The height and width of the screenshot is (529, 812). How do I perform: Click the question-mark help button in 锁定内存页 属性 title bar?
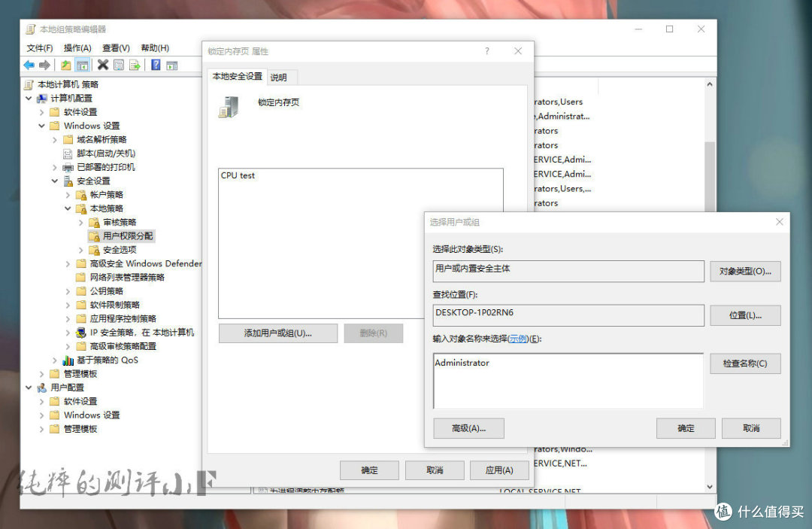[x=486, y=50]
